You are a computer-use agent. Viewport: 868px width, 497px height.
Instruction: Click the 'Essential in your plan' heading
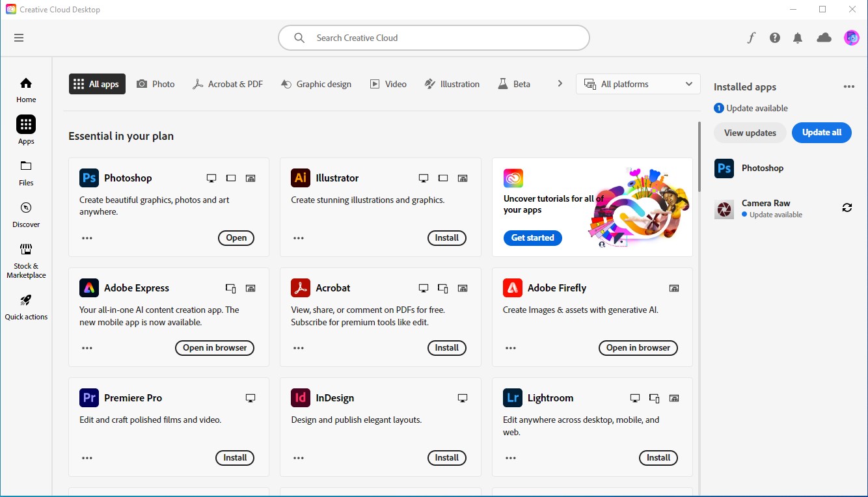(x=121, y=136)
